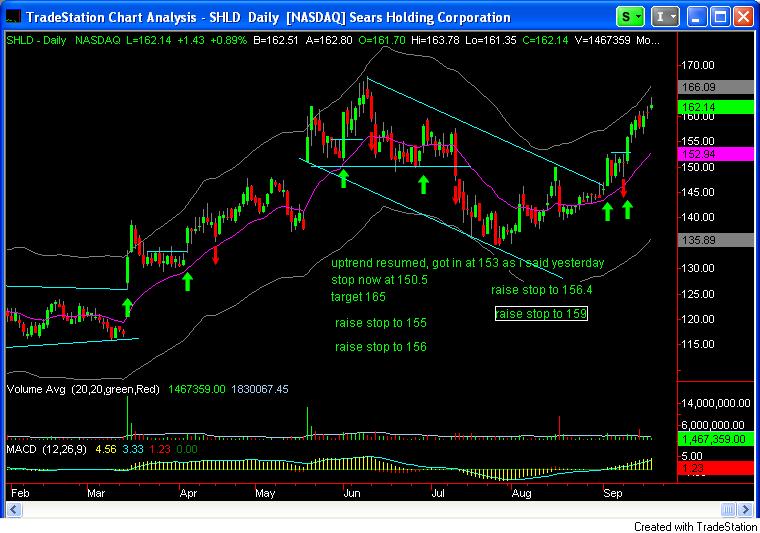
Task: Select the 'target 165' annotation
Action: tap(358, 297)
